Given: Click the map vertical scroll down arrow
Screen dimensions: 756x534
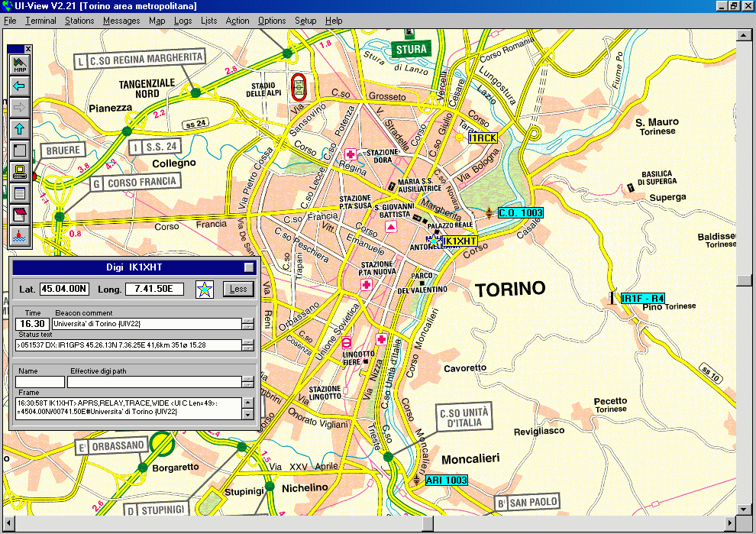Looking at the screenshot, I should (x=744, y=509).
